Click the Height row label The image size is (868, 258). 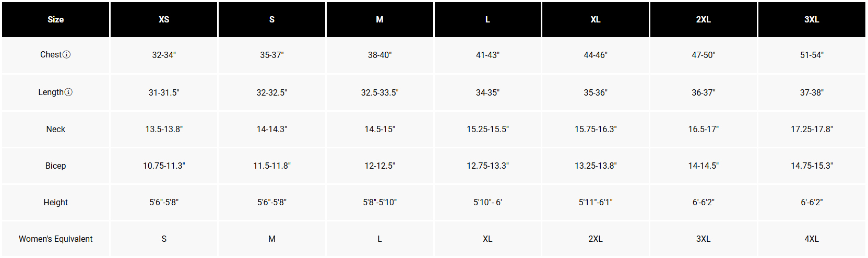pos(55,202)
